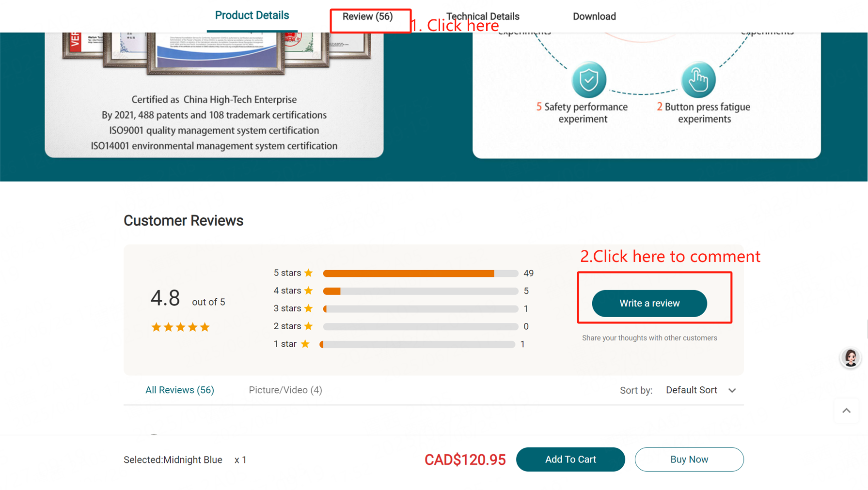Show Picture/Video (4) reviews
The width and height of the screenshot is (868, 490).
click(x=285, y=390)
